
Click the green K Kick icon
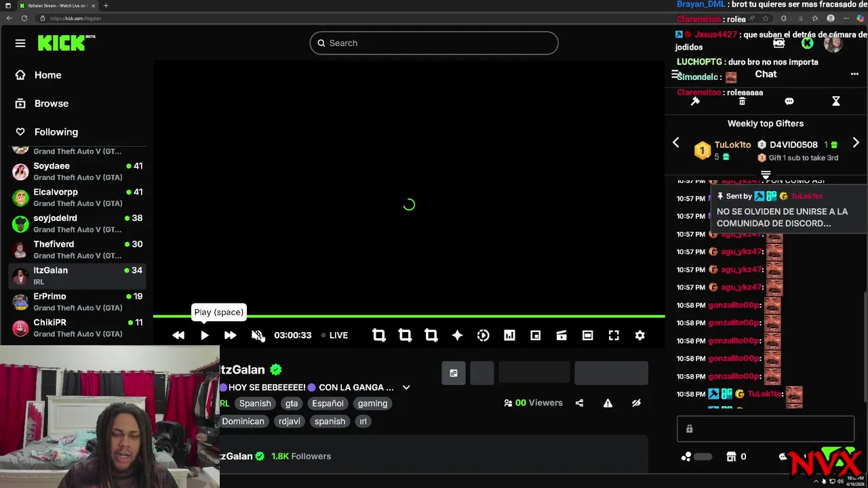point(807,43)
